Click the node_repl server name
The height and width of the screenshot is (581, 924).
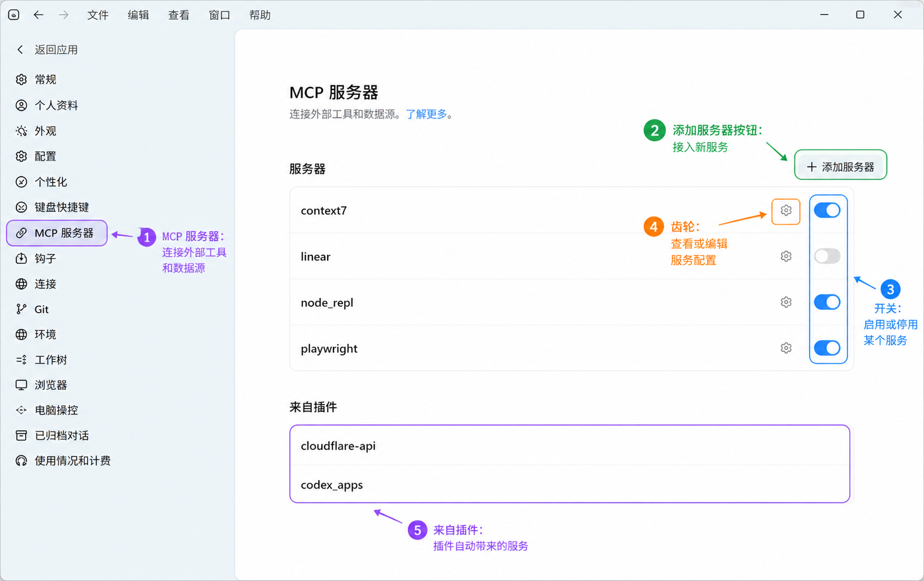[x=327, y=303]
